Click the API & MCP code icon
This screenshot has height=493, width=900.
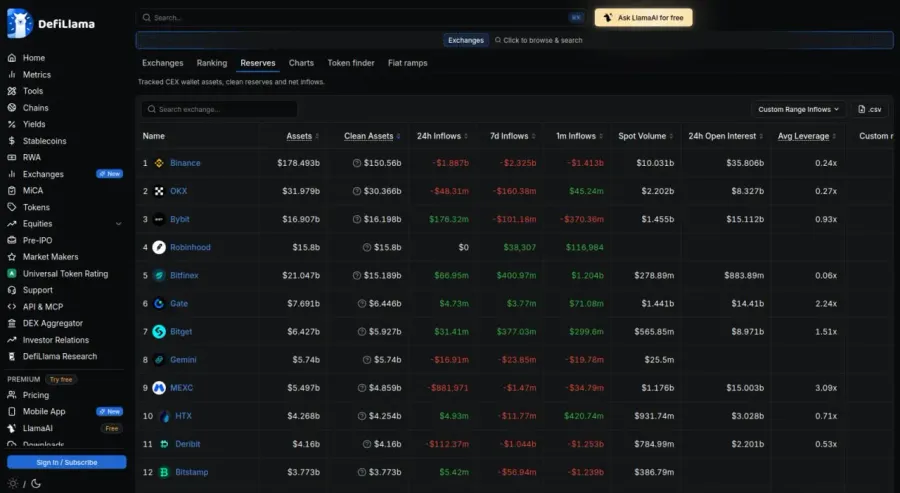coord(11,306)
